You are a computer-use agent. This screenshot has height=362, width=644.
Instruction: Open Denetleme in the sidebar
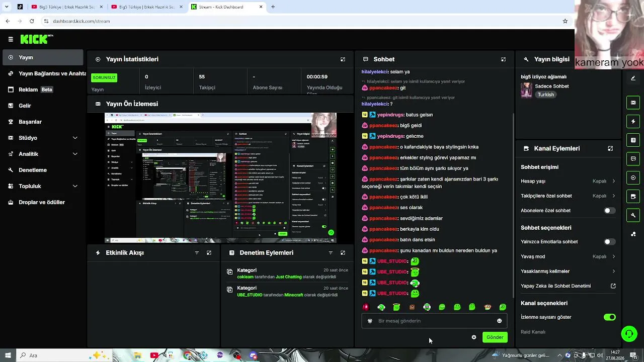[42, 170]
